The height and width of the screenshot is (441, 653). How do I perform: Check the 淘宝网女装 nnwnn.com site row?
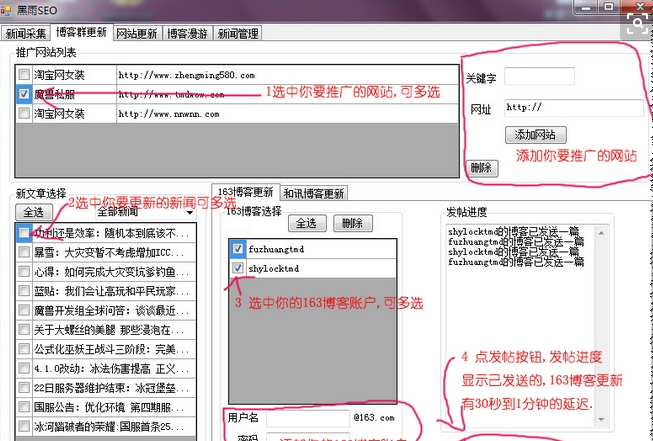click(24, 113)
